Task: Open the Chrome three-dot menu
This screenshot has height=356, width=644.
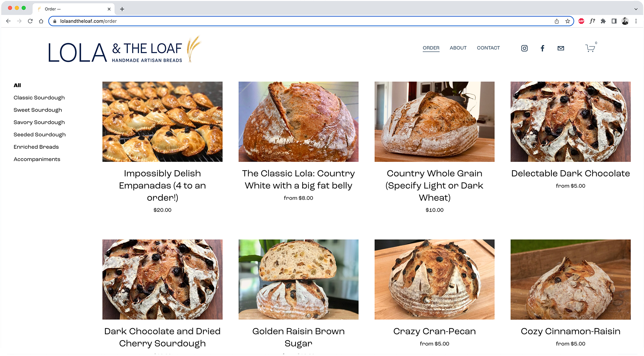Action: pyautogui.click(x=636, y=21)
